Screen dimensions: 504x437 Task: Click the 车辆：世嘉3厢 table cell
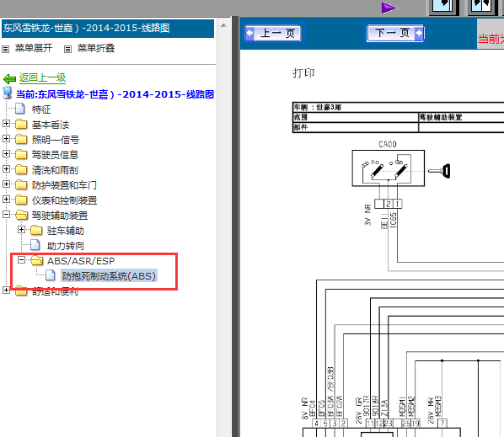tap(399, 107)
